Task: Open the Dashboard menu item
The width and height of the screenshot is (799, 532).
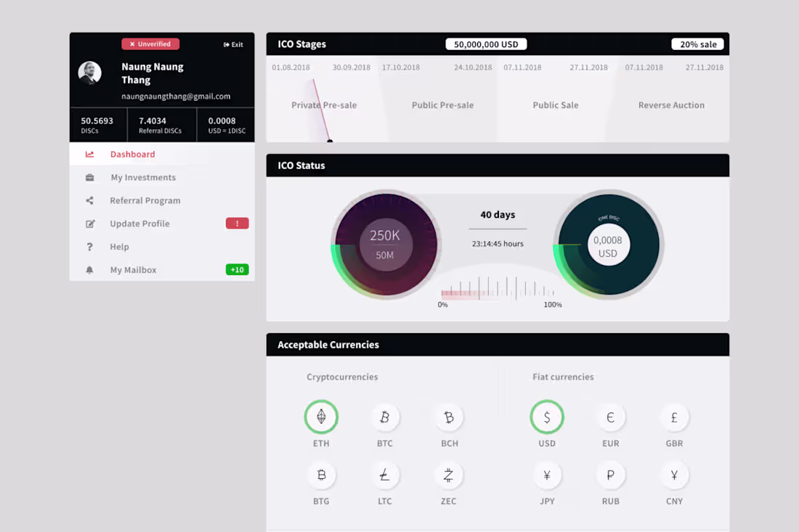Action: [162, 155]
